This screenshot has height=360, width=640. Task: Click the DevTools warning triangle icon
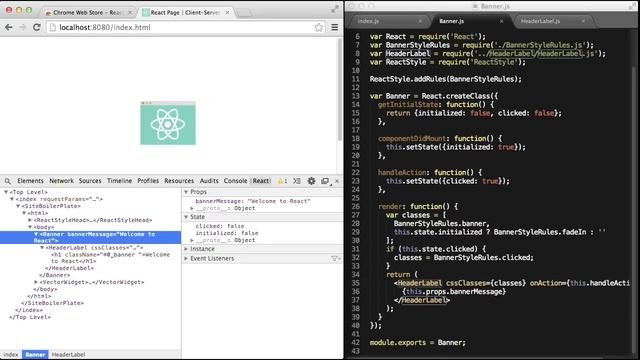[x=280, y=181]
